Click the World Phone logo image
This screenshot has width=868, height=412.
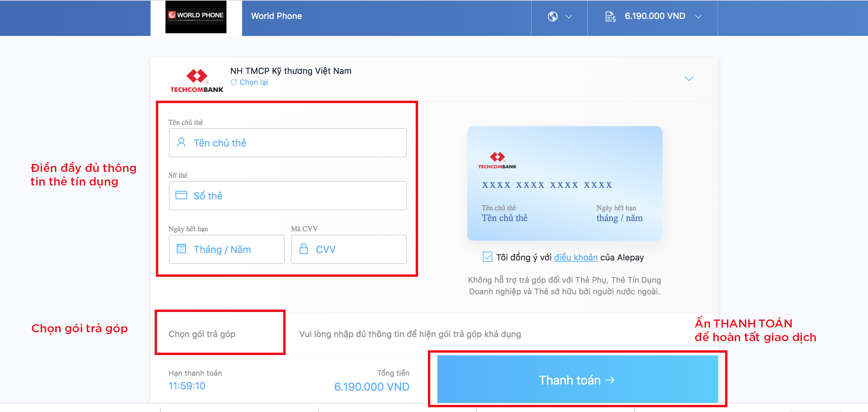click(196, 17)
